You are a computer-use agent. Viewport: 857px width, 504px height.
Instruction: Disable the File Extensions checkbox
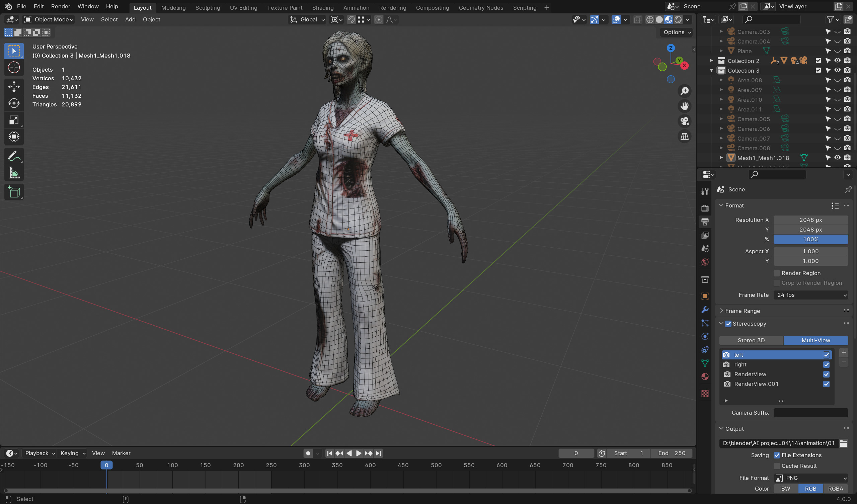(777, 455)
